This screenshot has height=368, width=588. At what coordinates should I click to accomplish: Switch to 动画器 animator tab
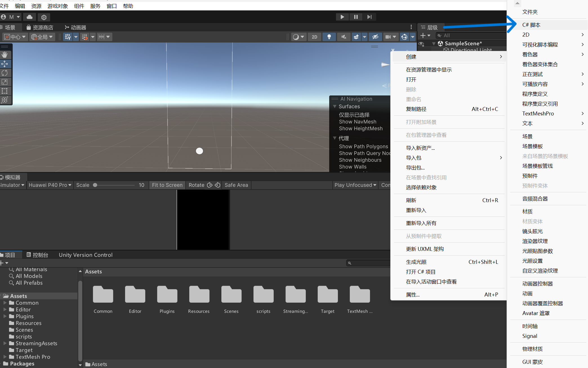point(75,27)
